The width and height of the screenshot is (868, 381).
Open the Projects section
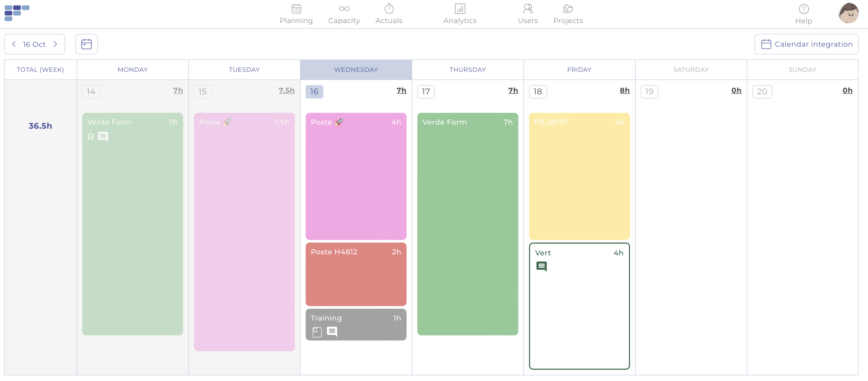[568, 14]
